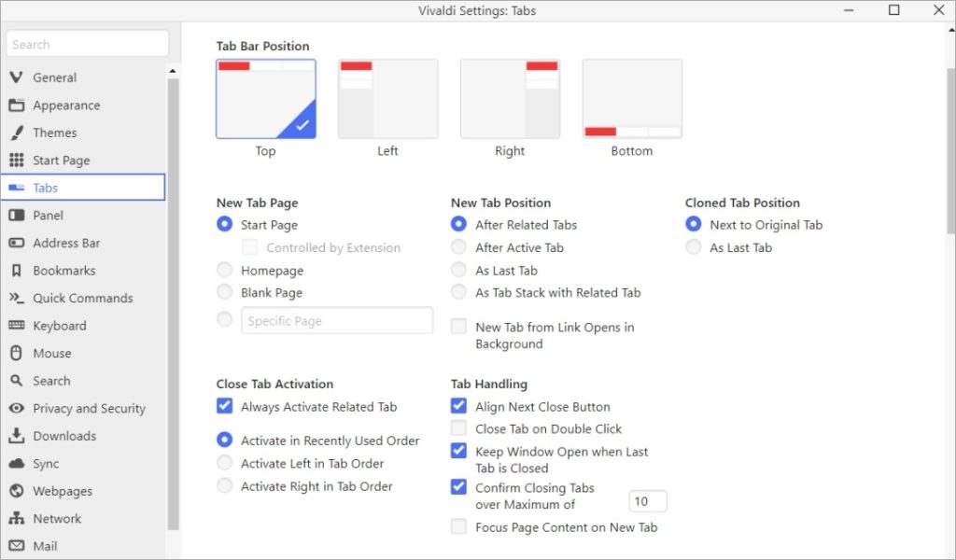Go to Privacy and Security settings
Screen dimensions: 956x560
83,408
